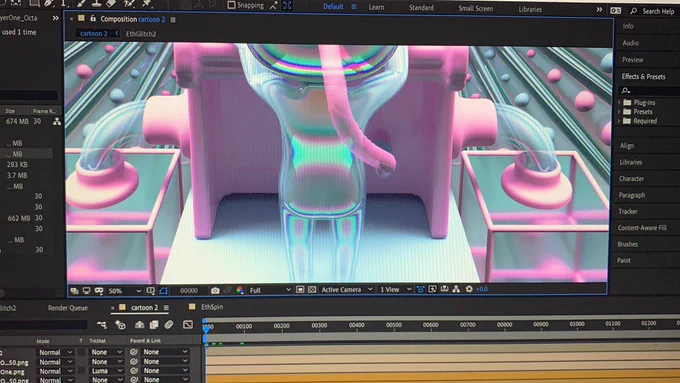
Task: Switch to the Standard workspace
Action: tap(421, 8)
